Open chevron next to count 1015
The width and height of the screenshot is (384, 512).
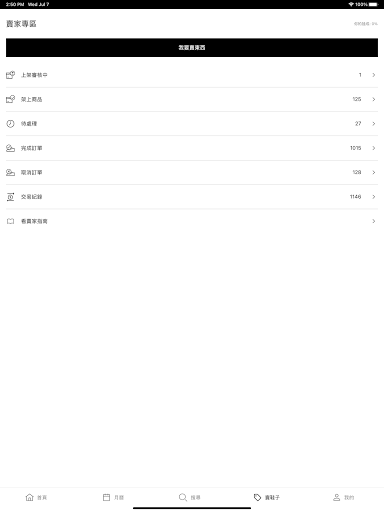374,148
